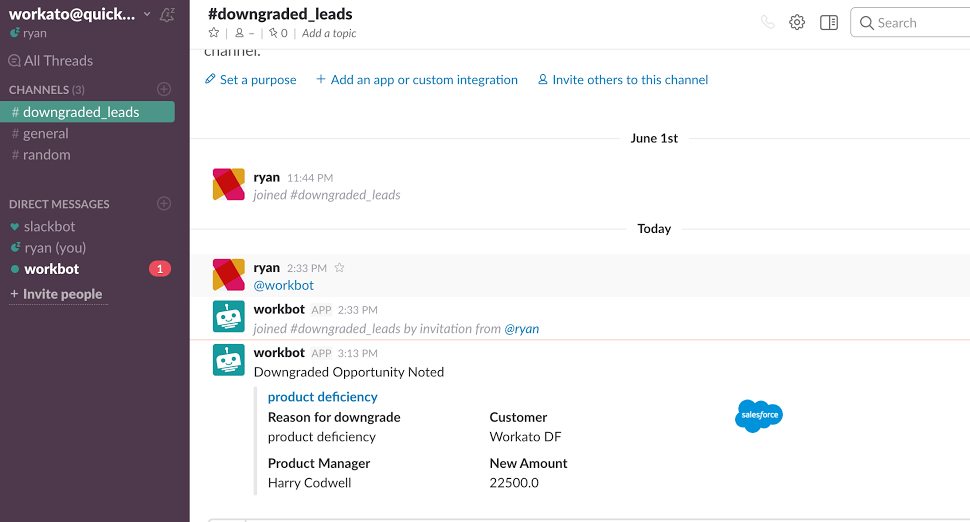
Task: Add a new channel with plus icon
Action: click(164, 90)
